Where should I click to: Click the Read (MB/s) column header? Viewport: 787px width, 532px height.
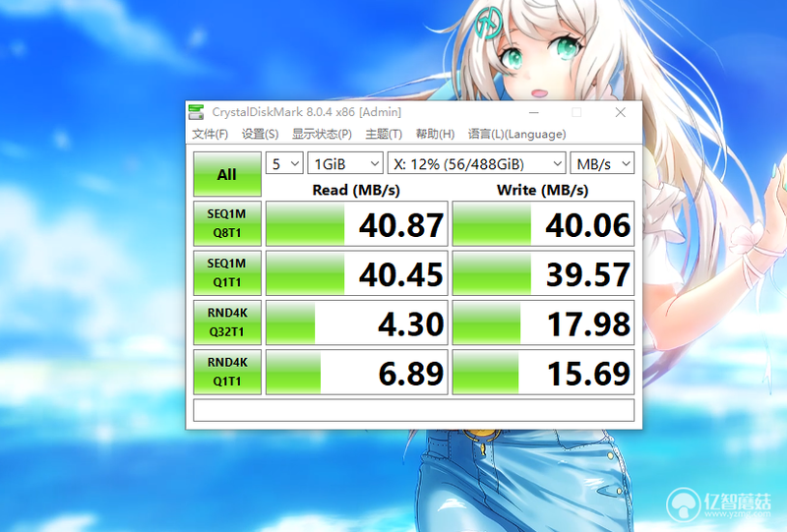pos(356,190)
